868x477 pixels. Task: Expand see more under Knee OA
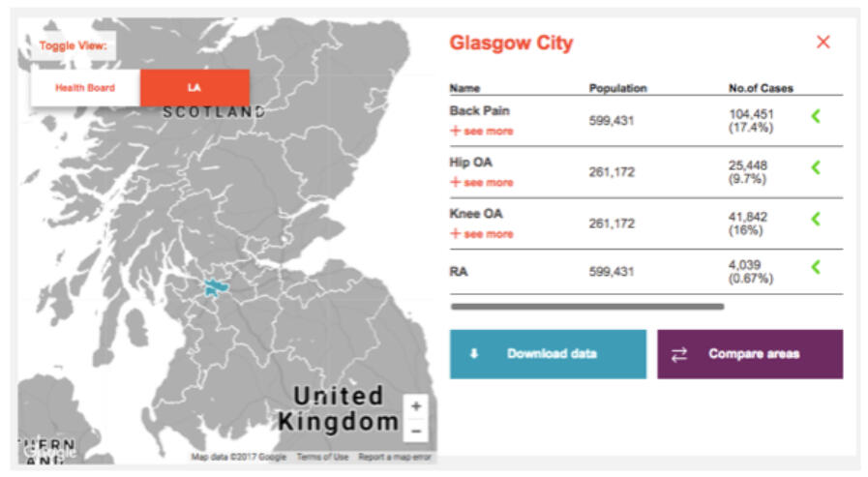coord(482,234)
